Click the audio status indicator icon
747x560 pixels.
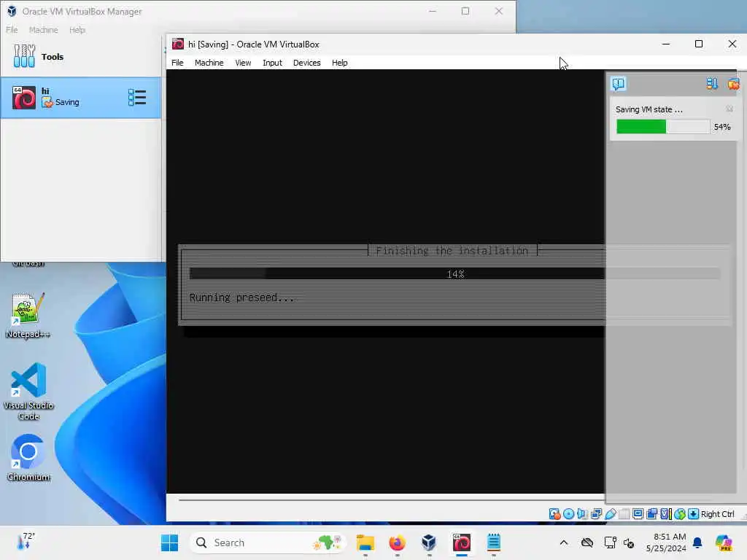pyautogui.click(x=582, y=514)
